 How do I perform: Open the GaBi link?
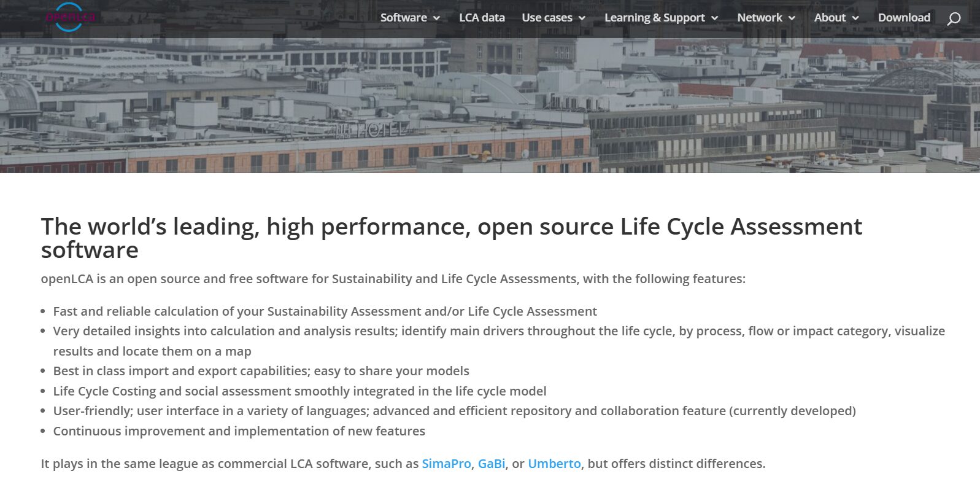tap(491, 464)
